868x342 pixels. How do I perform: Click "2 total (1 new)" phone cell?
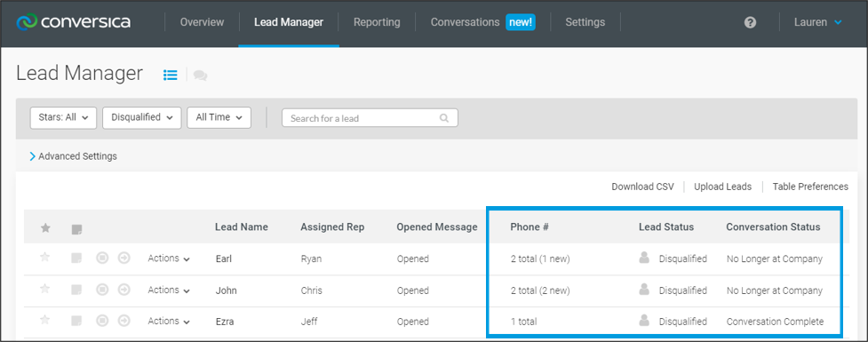click(x=540, y=258)
